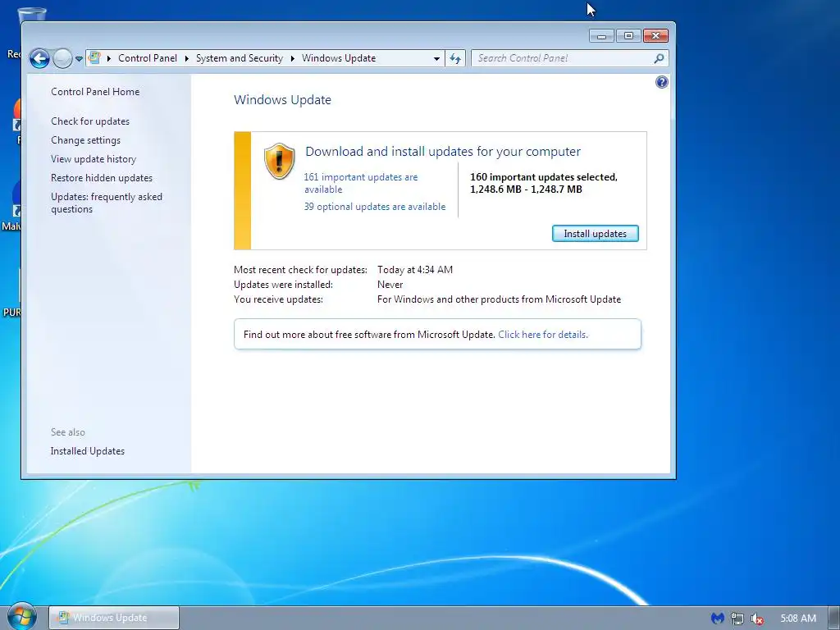Open the Recycle Bin desktop icon
The image size is (840, 630).
coord(30,15)
